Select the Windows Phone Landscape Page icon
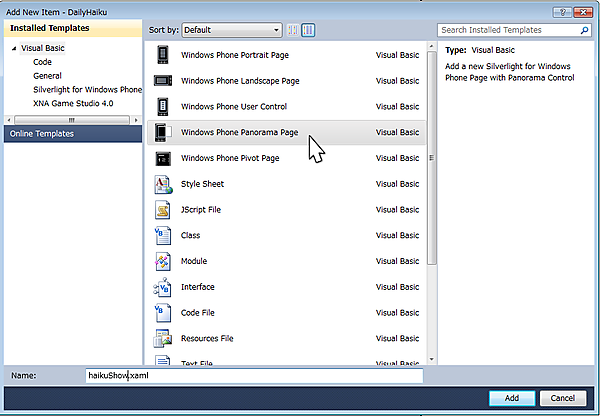Viewport: 600px width, 416px height. pyautogui.click(x=164, y=80)
